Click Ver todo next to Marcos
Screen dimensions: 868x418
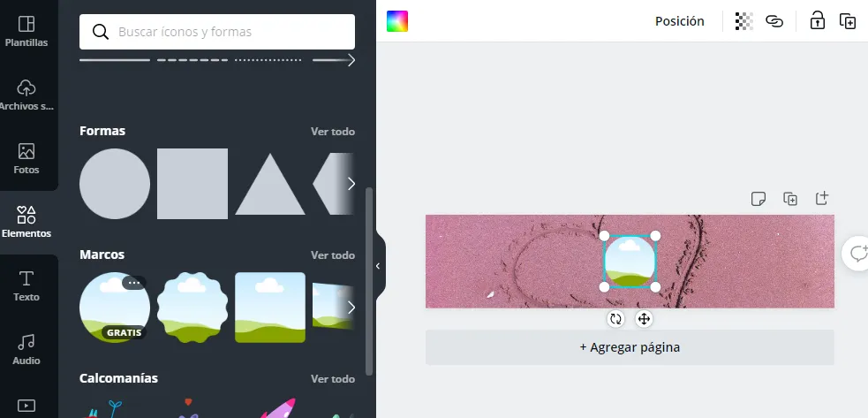(x=333, y=255)
